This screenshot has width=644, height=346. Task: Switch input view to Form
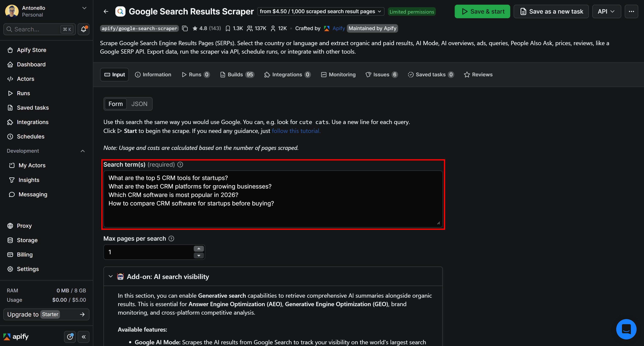(116, 104)
